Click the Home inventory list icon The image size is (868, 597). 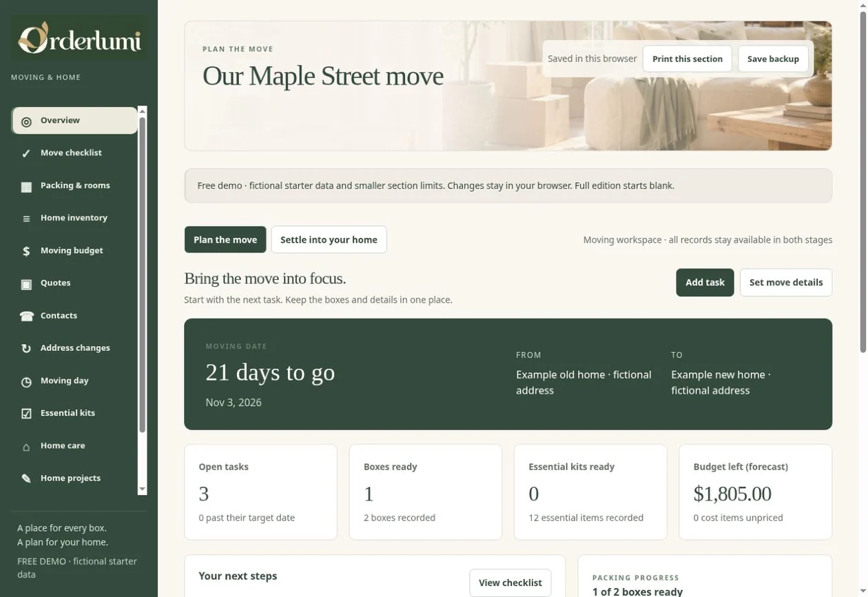(26, 219)
